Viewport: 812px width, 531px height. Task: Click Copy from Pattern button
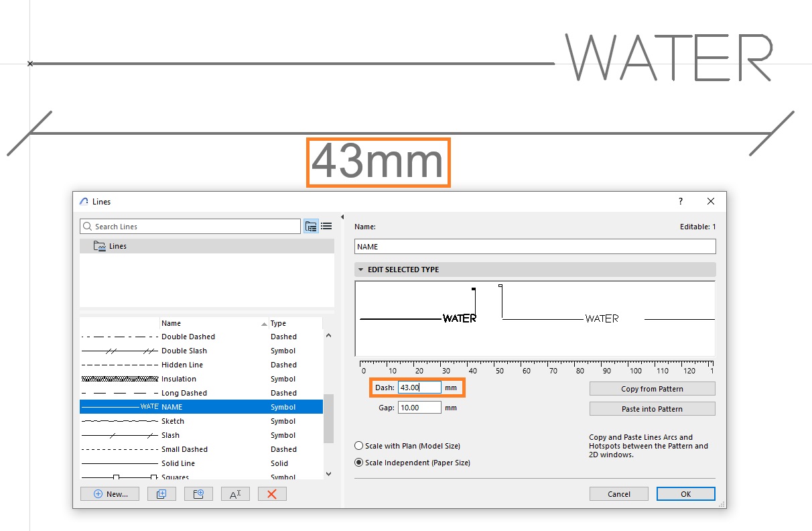coord(652,389)
